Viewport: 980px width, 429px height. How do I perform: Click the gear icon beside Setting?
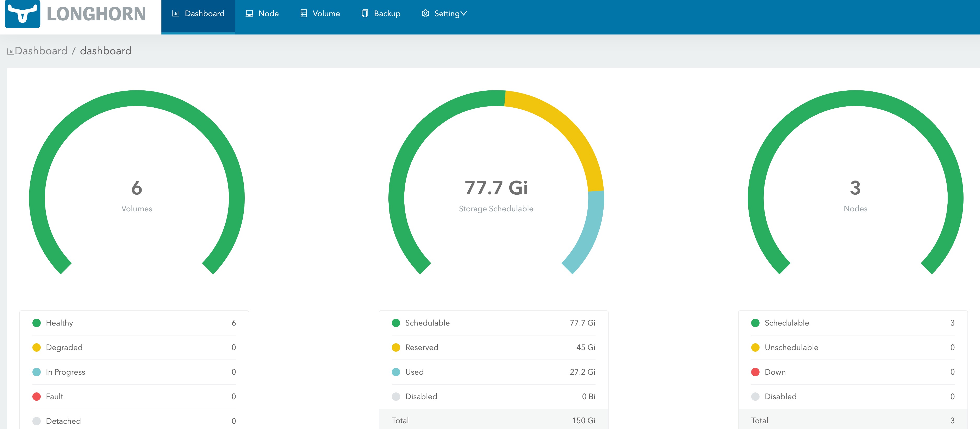click(x=425, y=14)
